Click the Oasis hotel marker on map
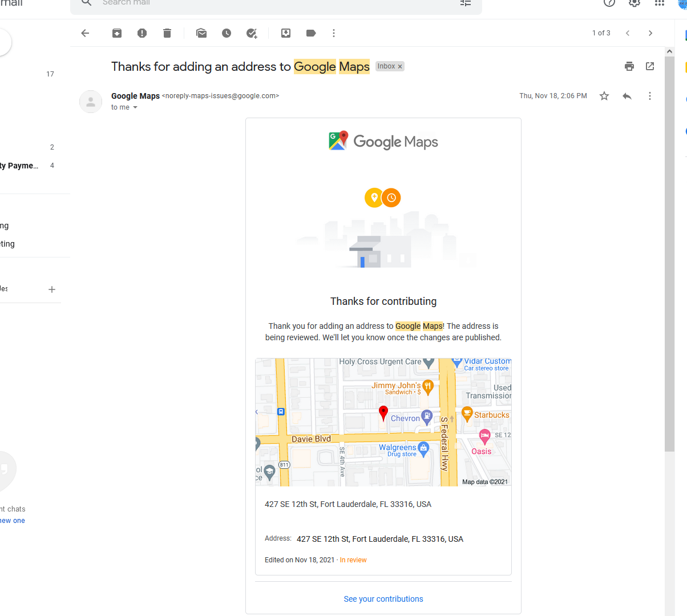 484,437
